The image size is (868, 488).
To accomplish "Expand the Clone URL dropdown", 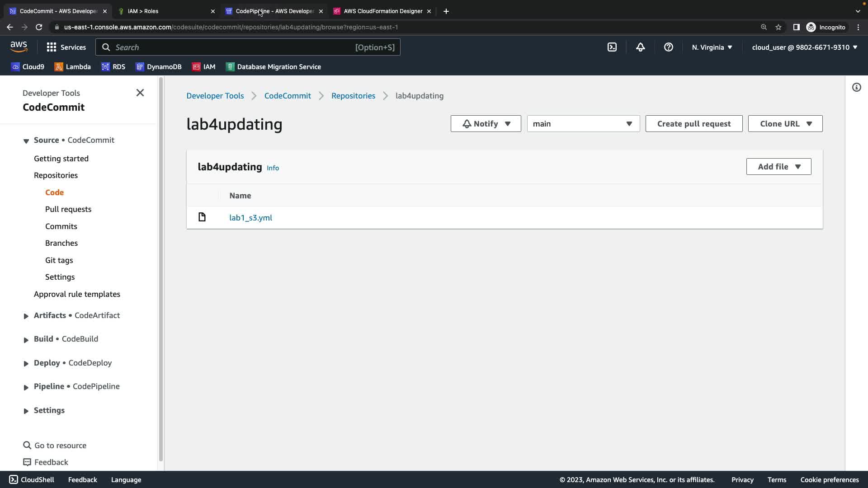I will pos(785,124).
